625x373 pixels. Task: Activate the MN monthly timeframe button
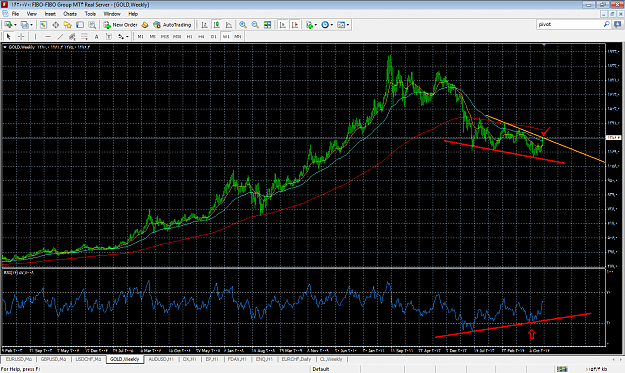coord(238,37)
